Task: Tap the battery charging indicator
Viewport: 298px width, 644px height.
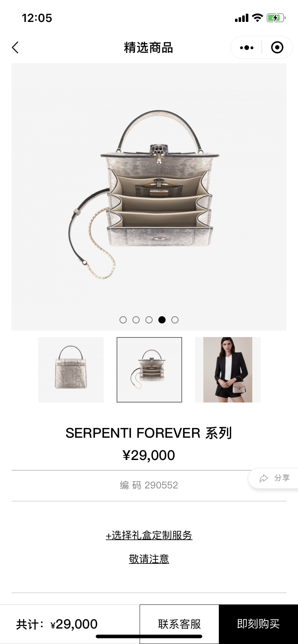Action: [x=276, y=18]
